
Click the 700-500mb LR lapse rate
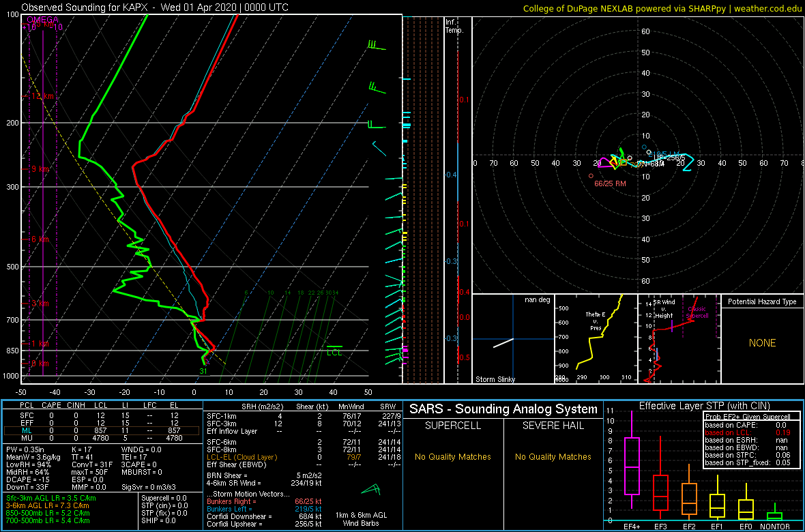(48, 520)
